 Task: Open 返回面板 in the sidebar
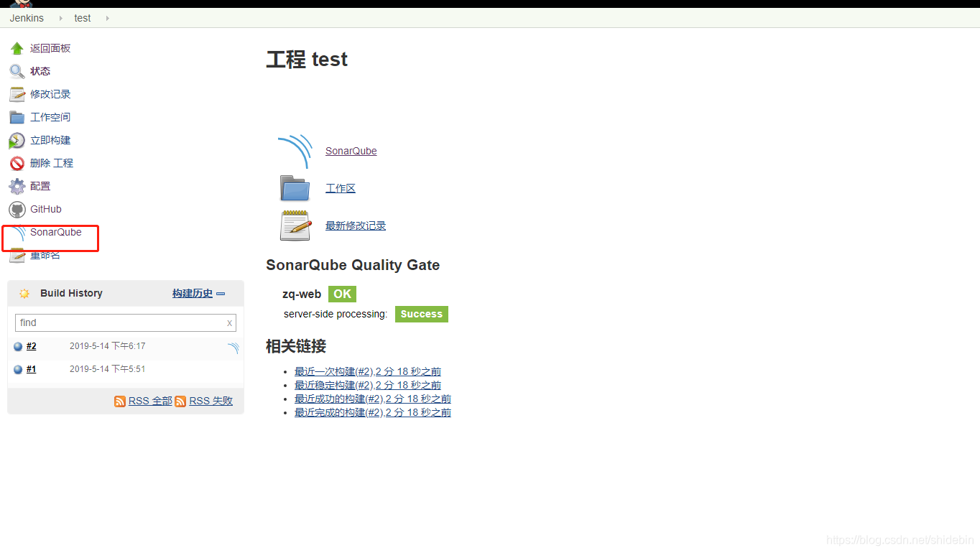pos(50,48)
